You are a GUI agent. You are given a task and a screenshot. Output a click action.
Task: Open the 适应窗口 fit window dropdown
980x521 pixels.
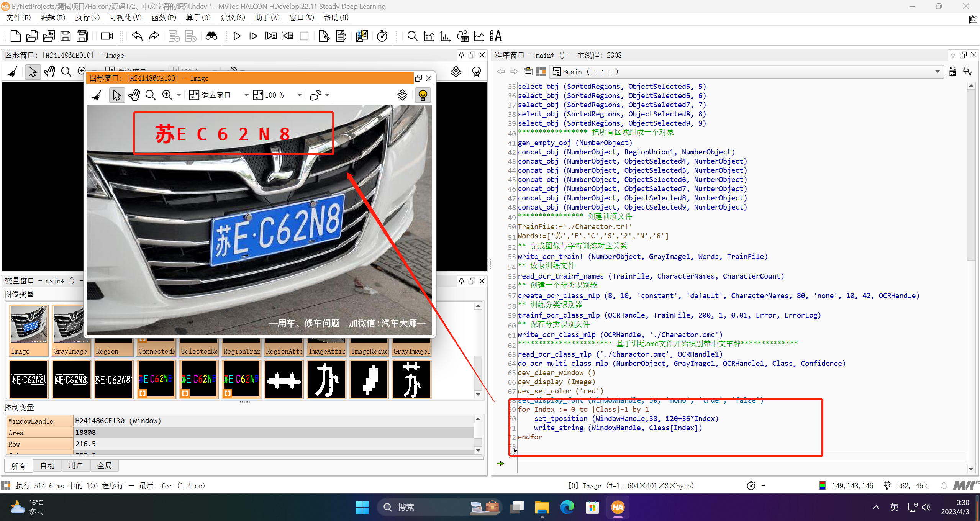pyautogui.click(x=246, y=95)
